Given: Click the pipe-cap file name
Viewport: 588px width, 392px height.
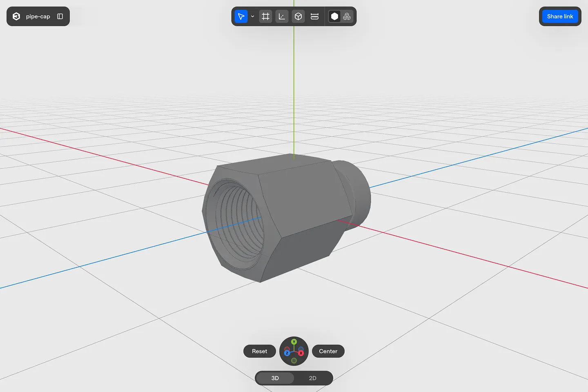Looking at the screenshot, I should [x=38, y=16].
